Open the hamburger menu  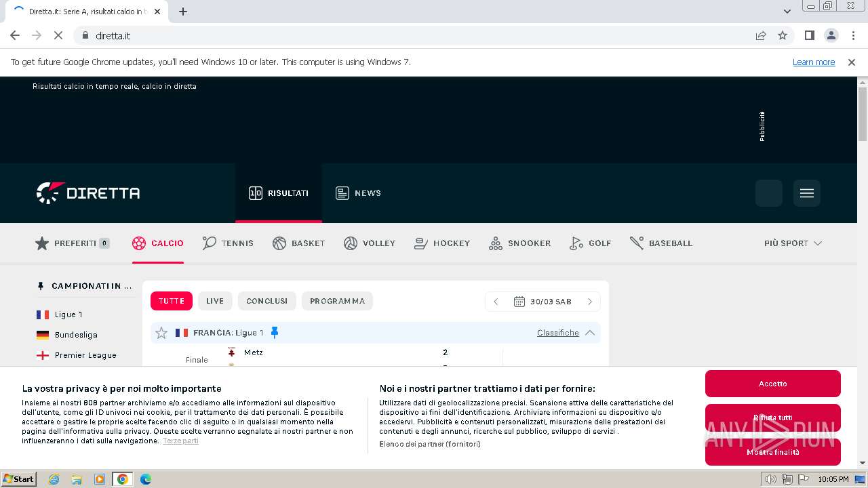807,193
